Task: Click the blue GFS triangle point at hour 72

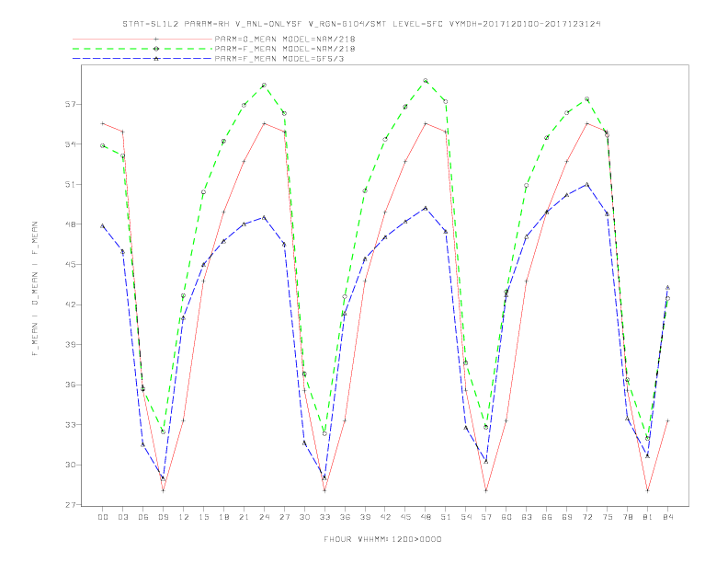Action: click(x=586, y=184)
